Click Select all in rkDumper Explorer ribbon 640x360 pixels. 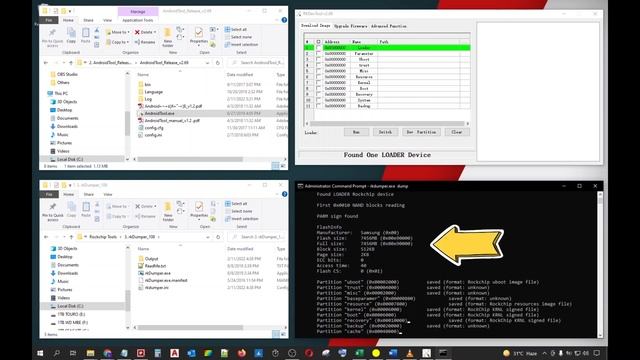pos(236,204)
